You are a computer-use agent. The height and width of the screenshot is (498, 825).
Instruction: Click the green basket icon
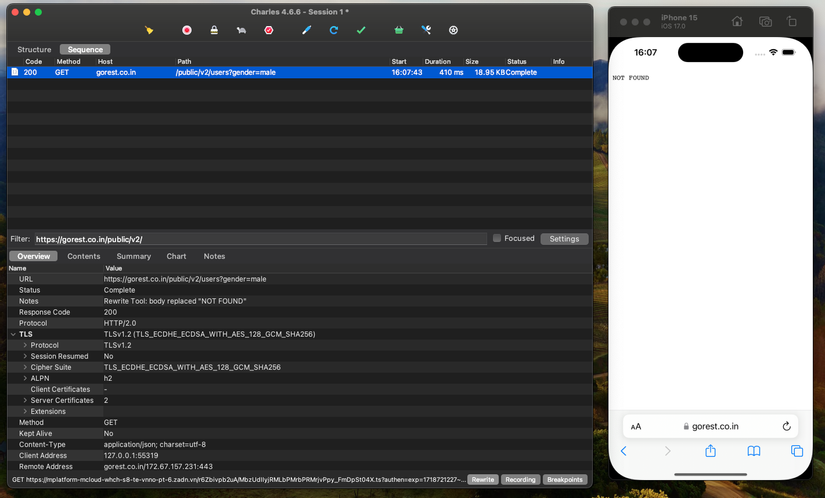click(399, 30)
